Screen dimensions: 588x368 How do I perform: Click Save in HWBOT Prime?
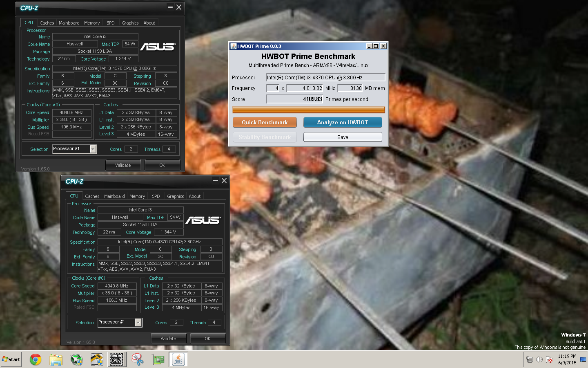343,137
